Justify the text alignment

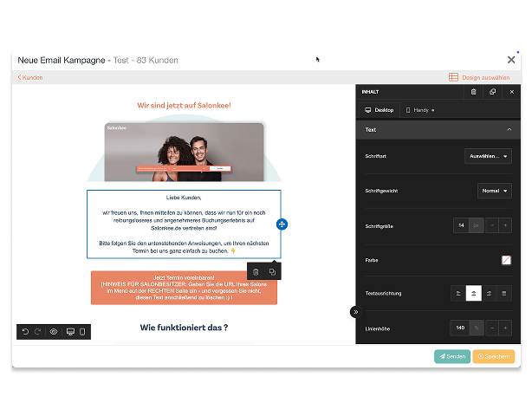[x=503, y=294]
